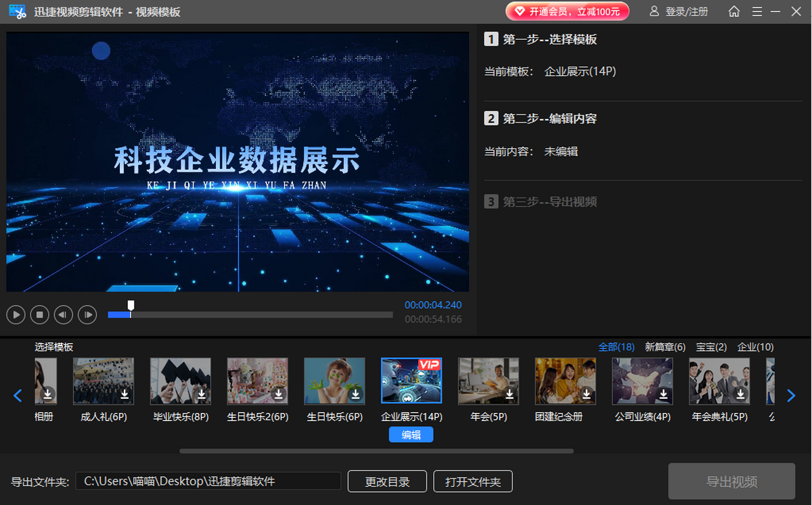Screen dimensions: 812x505
Task: Step back one frame in the preview
Action: click(x=64, y=314)
